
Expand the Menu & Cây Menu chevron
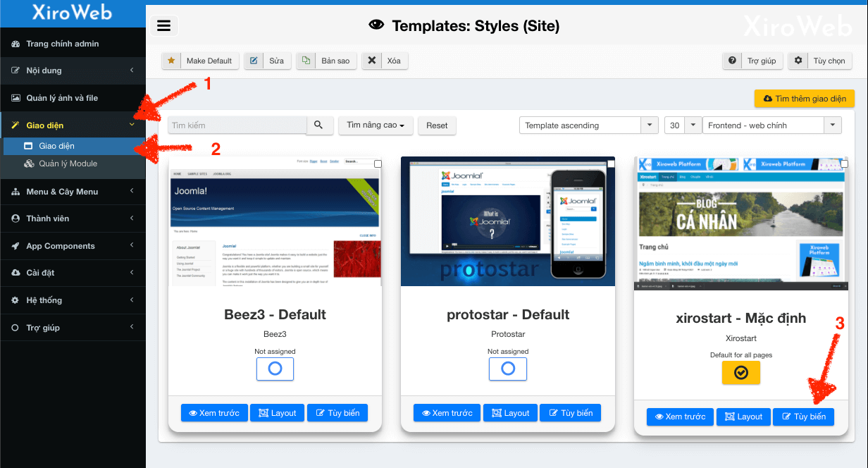tap(132, 192)
